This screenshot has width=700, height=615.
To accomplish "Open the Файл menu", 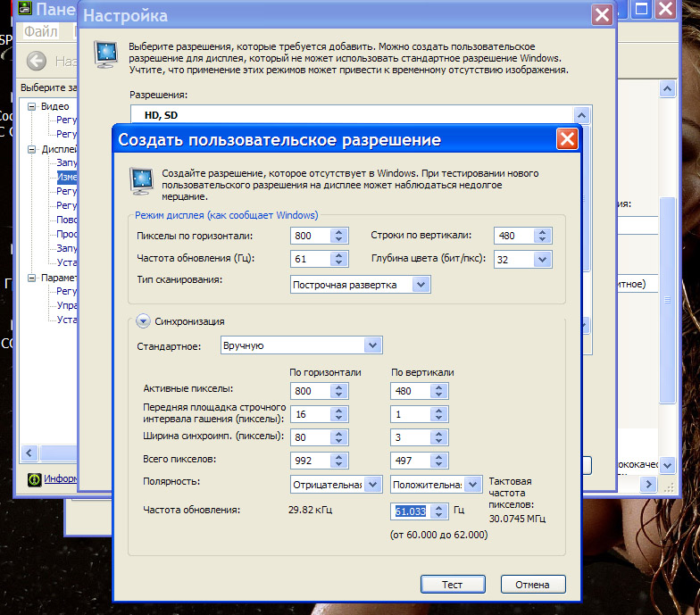I will point(40,31).
